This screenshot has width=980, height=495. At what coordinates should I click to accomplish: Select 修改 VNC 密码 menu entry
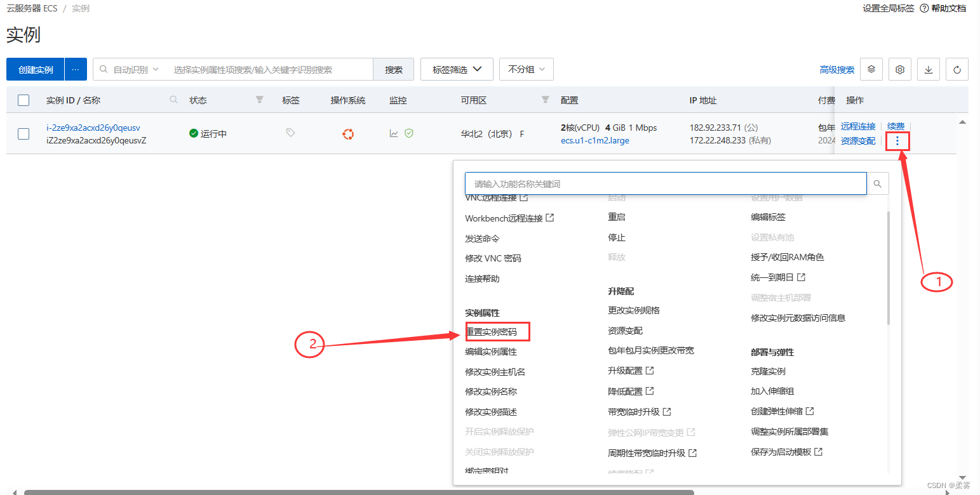click(493, 259)
